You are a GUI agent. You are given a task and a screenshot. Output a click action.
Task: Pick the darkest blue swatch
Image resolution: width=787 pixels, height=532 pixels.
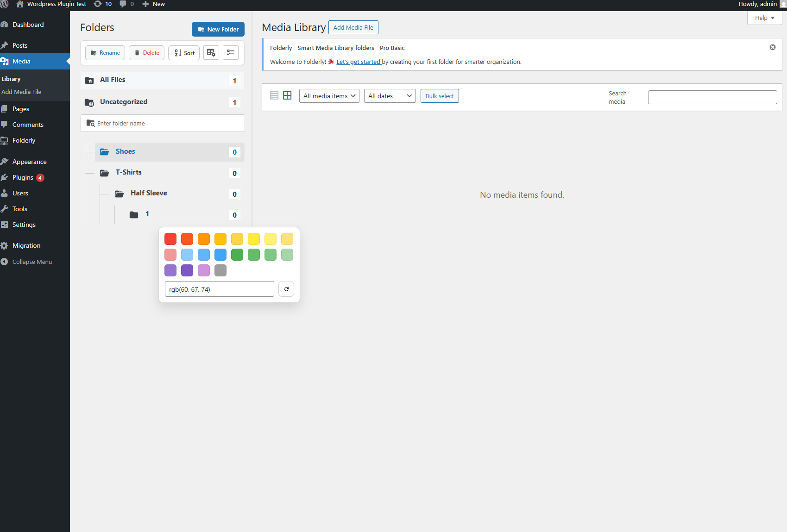[220, 255]
